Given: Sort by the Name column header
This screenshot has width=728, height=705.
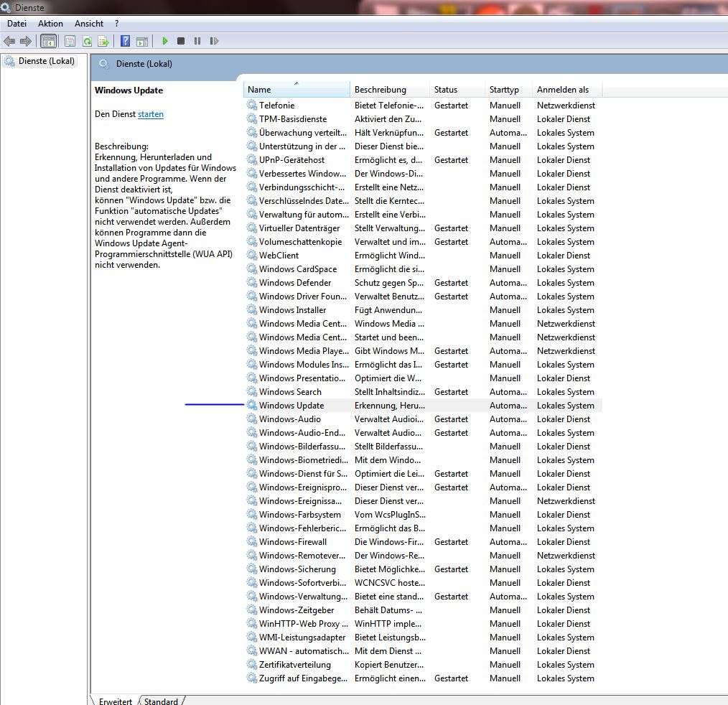Looking at the screenshot, I should click(297, 90).
